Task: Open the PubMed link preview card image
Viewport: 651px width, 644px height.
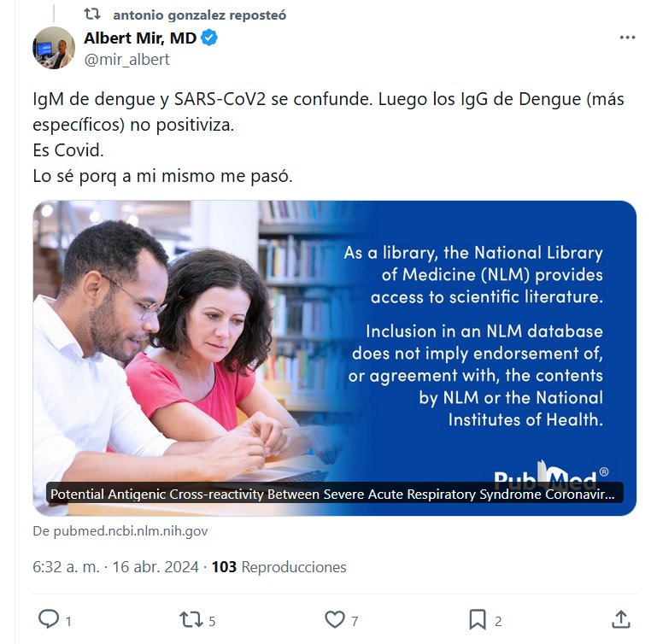Action: (335, 358)
